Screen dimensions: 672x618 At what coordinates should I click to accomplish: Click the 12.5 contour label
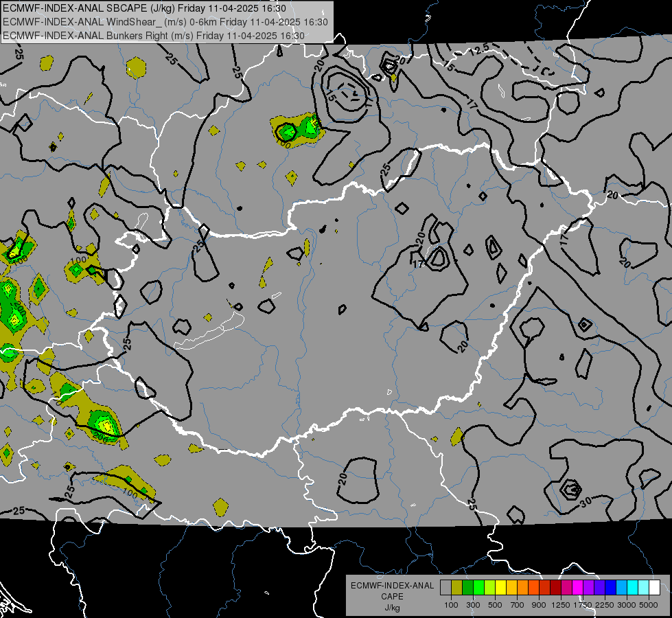tap(479, 50)
